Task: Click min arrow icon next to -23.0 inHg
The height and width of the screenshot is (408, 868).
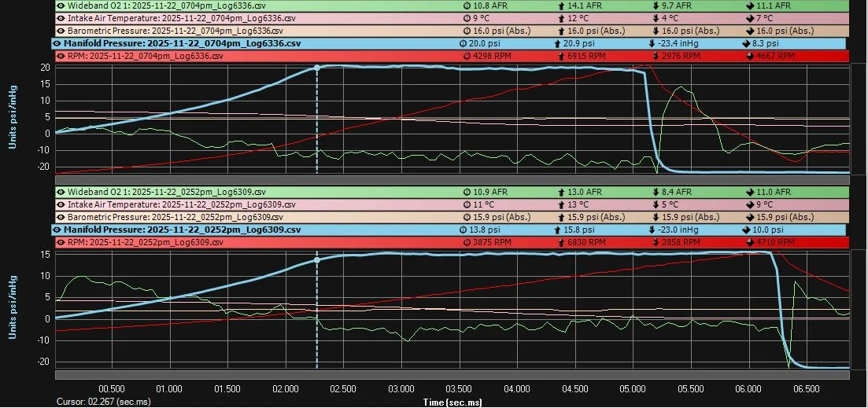Action: tap(651, 230)
